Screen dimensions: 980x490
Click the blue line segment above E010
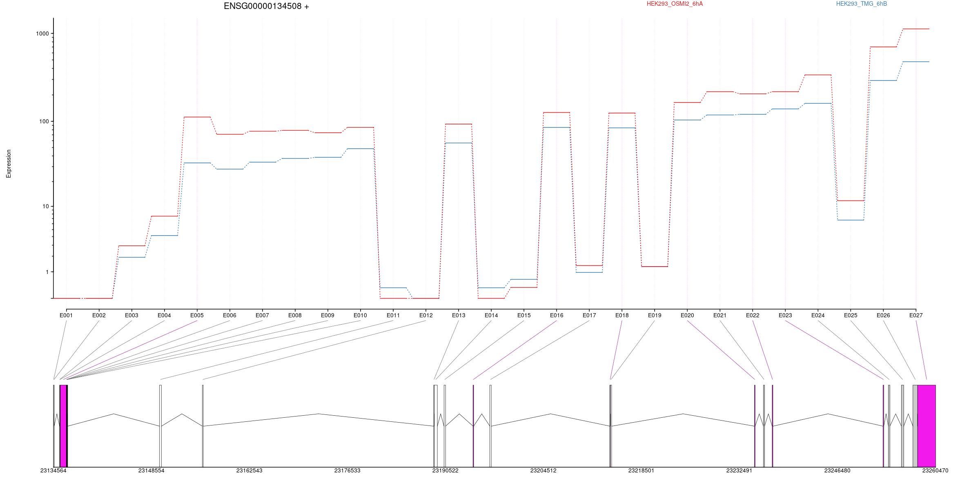tap(360, 149)
